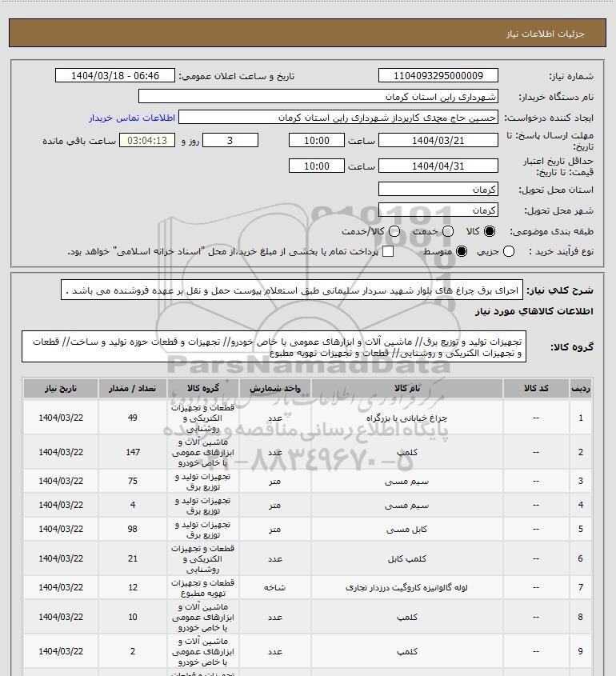Click the اطلاعات کالاهای مورد نیاز section title
616x676 pixels.
tap(534, 311)
